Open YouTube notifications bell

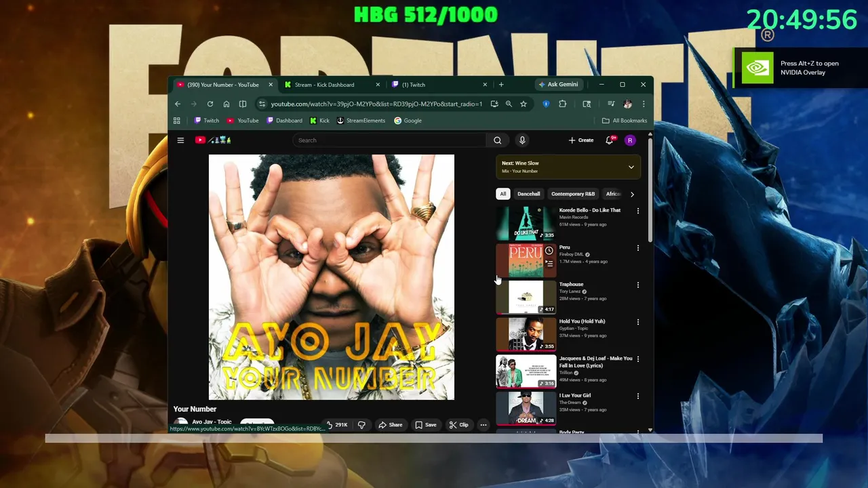point(610,140)
